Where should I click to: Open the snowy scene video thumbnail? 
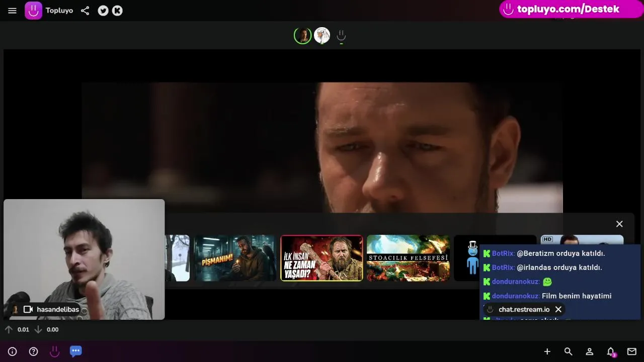tap(178, 258)
